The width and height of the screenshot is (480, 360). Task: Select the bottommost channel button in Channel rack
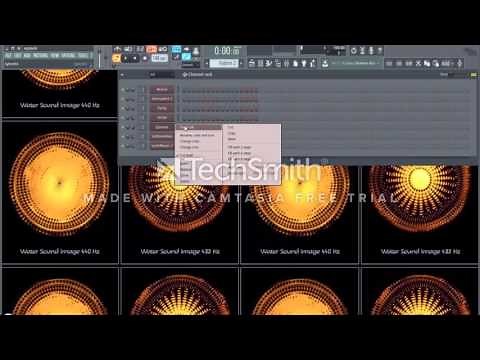point(162,146)
